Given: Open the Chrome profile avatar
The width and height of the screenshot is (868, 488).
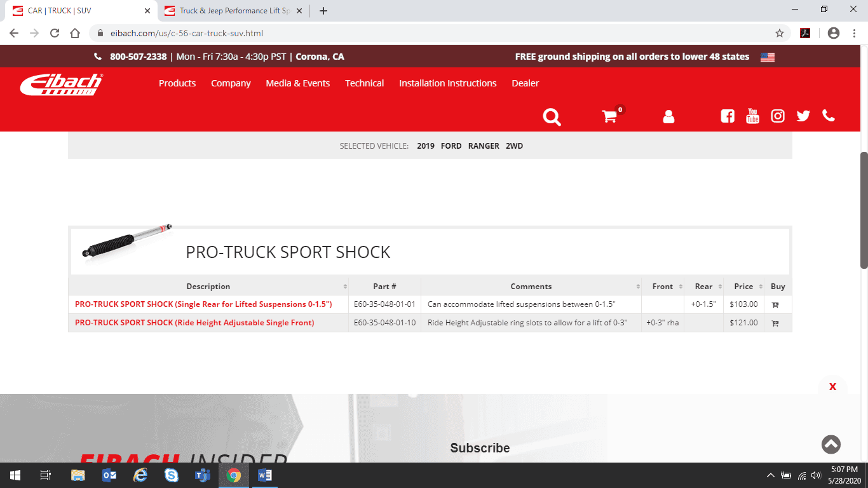Looking at the screenshot, I should 834,33.
